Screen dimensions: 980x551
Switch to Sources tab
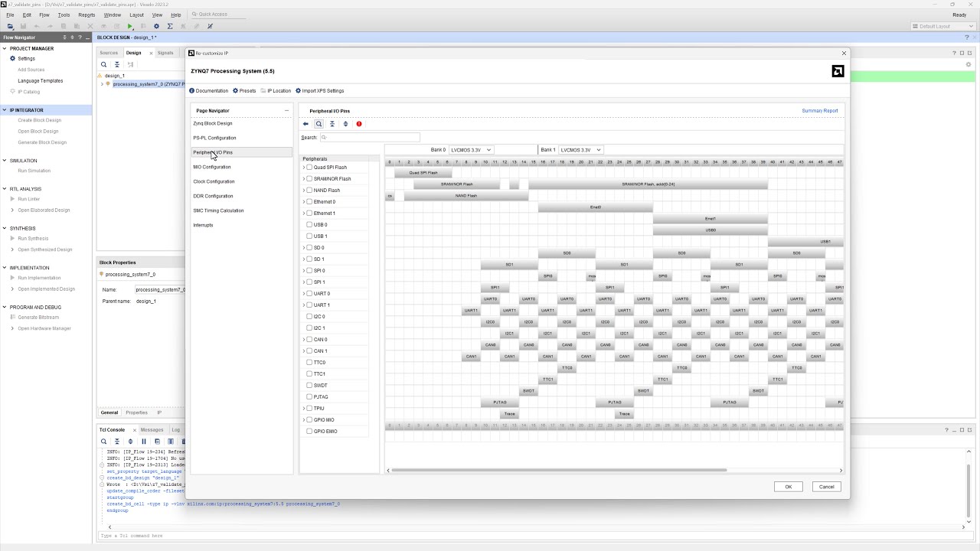pos(109,53)
